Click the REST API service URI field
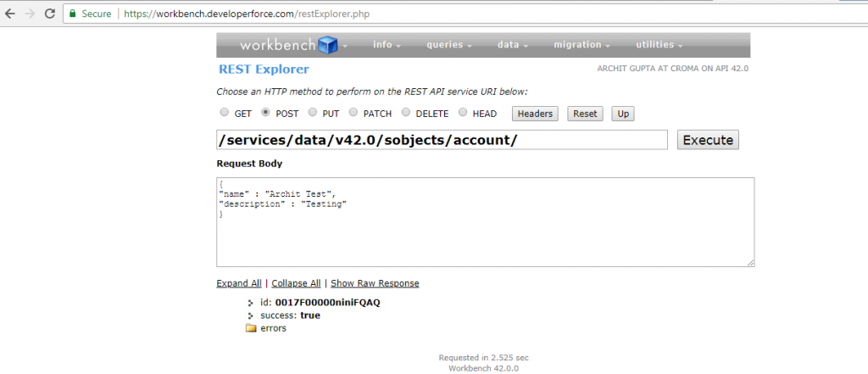868x374 pixels. click(x=442, y=140)
